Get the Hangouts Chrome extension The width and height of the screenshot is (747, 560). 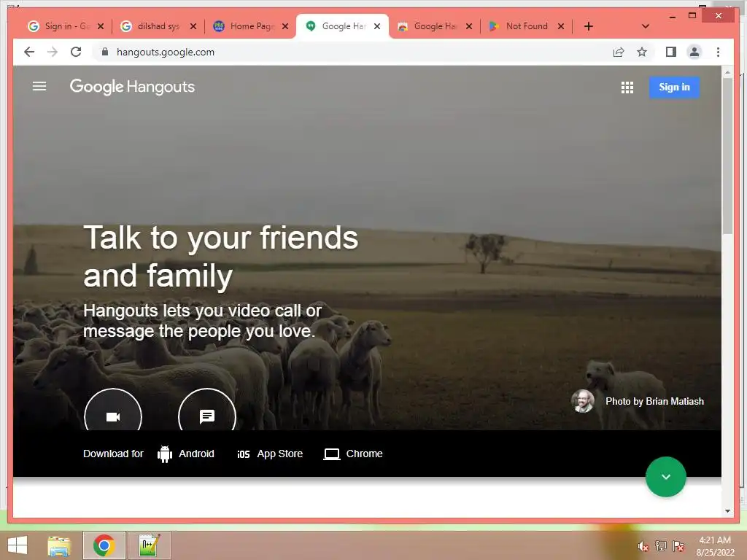click(x=353, y=454)
